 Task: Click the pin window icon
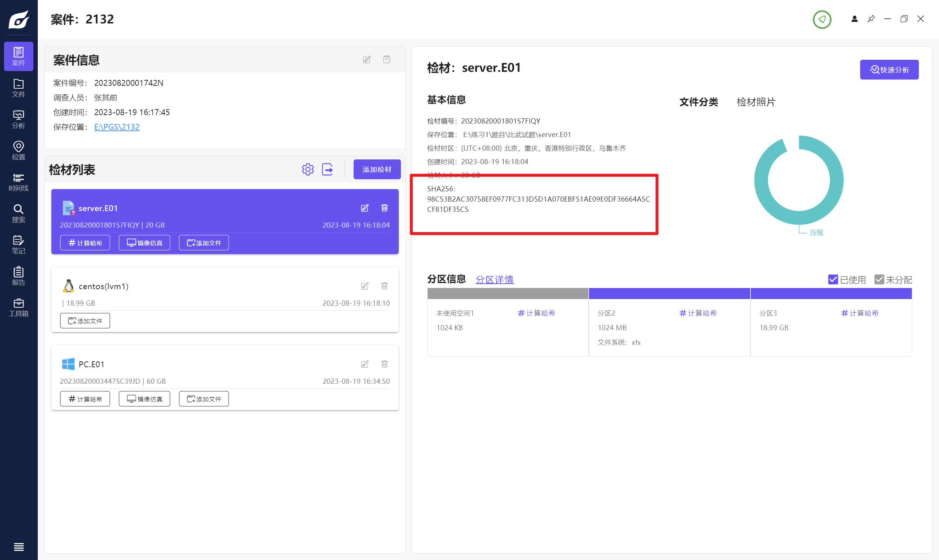(x=871, y=19)
